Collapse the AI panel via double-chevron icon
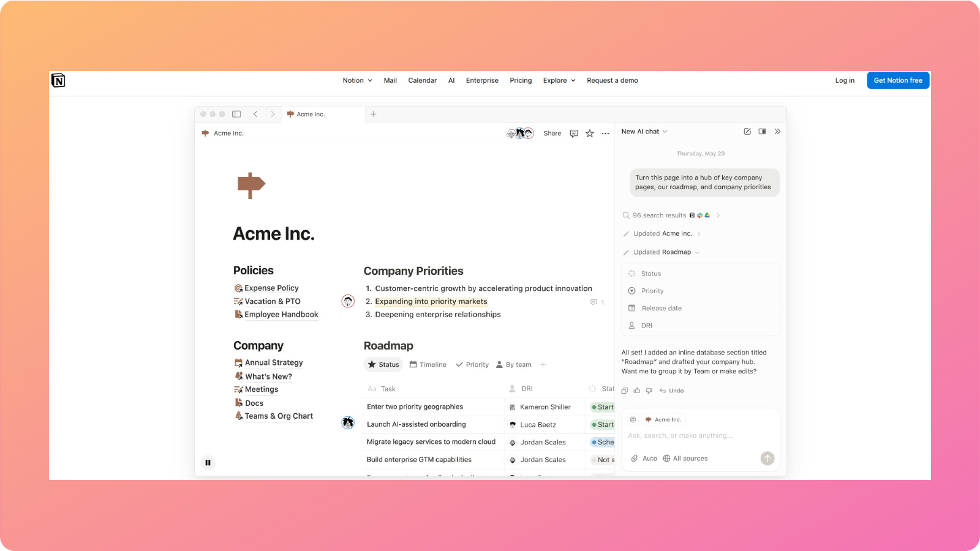 pyautogui.click(x=777, y=131)
